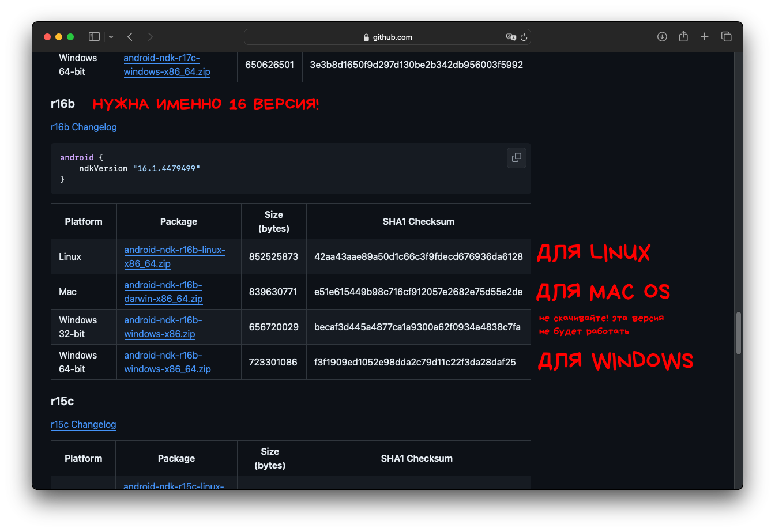This screenshot has width=775, height=532.
Task: Select checksum becaf3d445a4877ca1a9300a62f0934a4838c7fa
Action: (x=417, y=327)
